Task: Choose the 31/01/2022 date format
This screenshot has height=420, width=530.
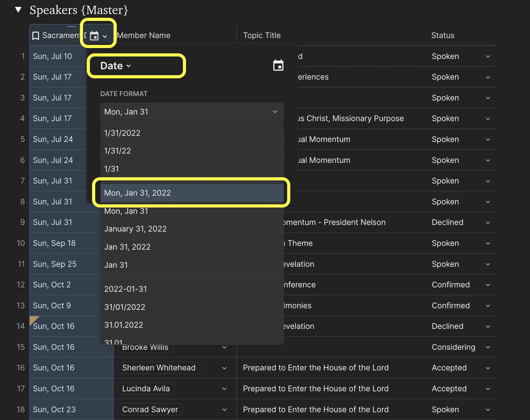Action: coord(125,307)
